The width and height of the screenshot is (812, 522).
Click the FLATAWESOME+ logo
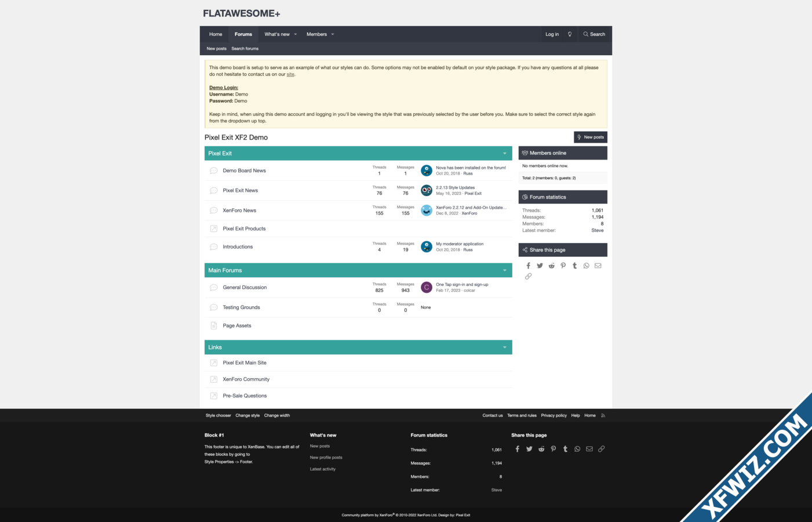[242, 13]
